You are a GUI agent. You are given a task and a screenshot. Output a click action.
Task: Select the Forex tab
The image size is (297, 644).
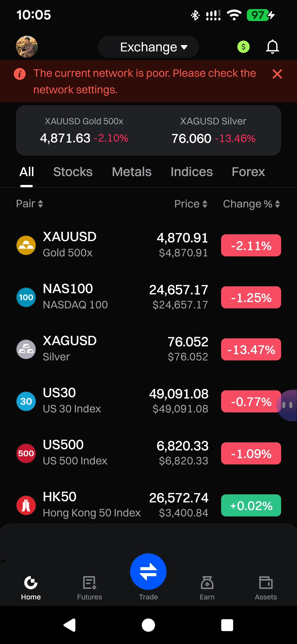click(248, 172)
